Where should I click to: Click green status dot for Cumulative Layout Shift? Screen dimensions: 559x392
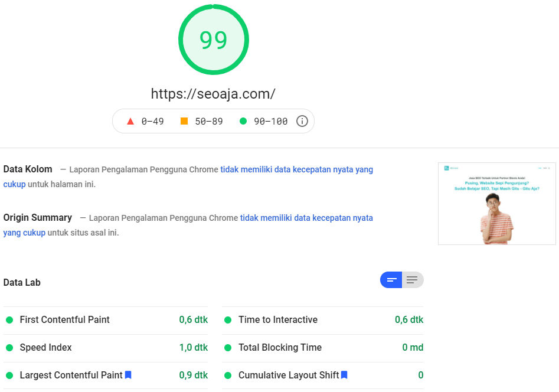pyautogui.click(x=228, y=375)
